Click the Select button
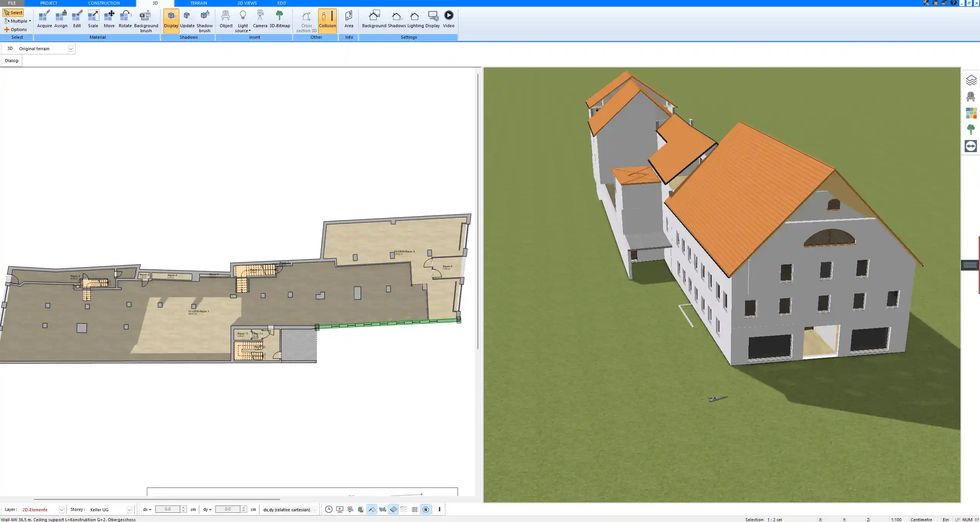Screen dimensions: 980x522 coord(13,13)
